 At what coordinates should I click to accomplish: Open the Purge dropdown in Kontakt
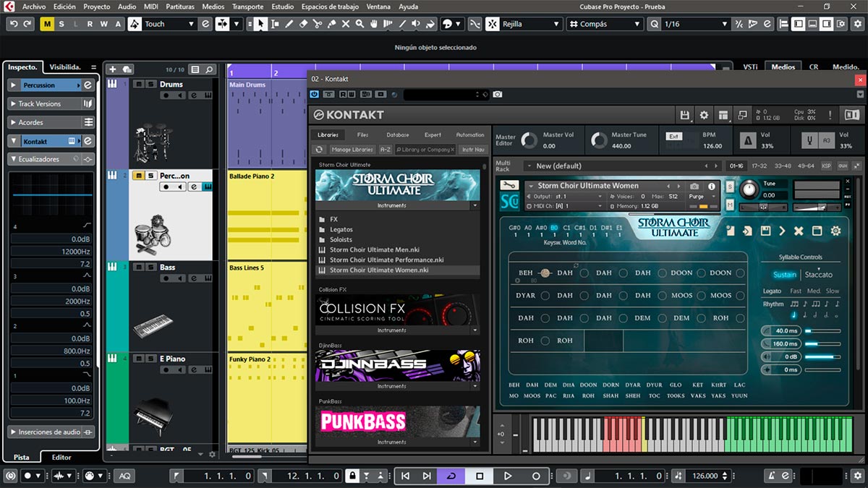coord(702,196)
